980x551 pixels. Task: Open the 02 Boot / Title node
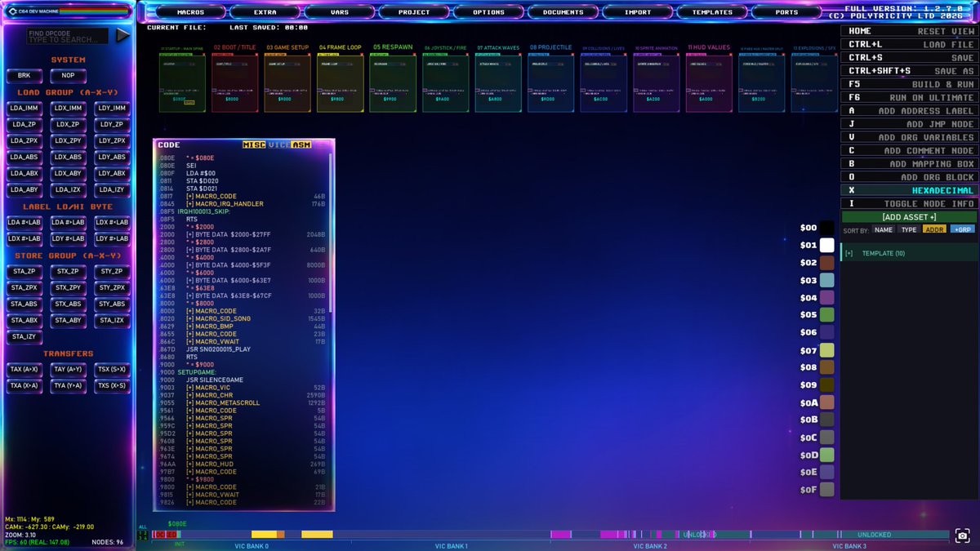point(234,82)
